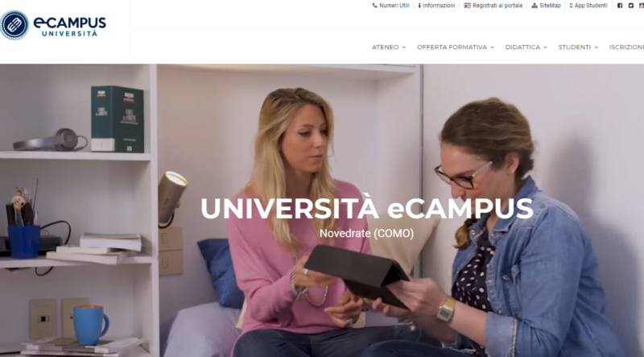Open the SiteMap link
Viewport: 644px width, 357px height.
click(550, 6)
